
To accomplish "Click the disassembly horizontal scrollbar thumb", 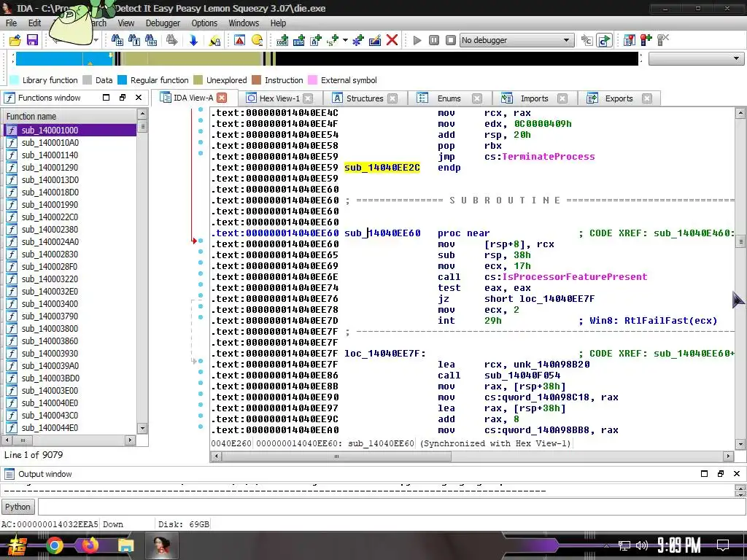I will (336, 456).
